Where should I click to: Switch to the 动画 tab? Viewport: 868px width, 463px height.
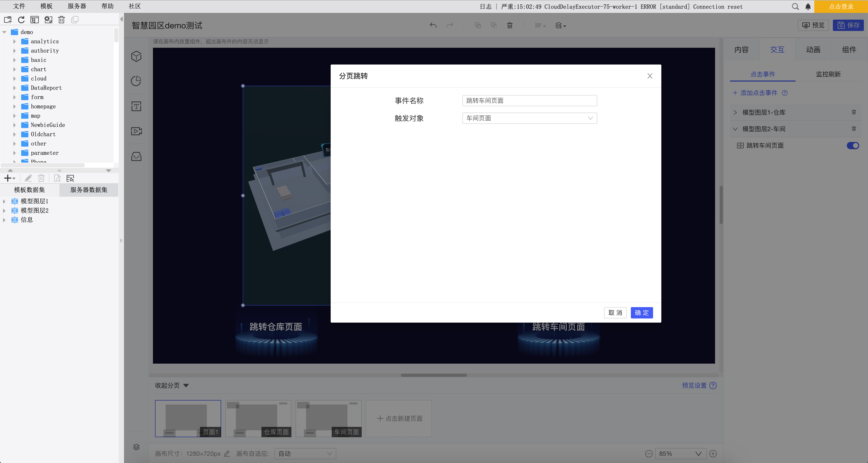coord(813,50)
